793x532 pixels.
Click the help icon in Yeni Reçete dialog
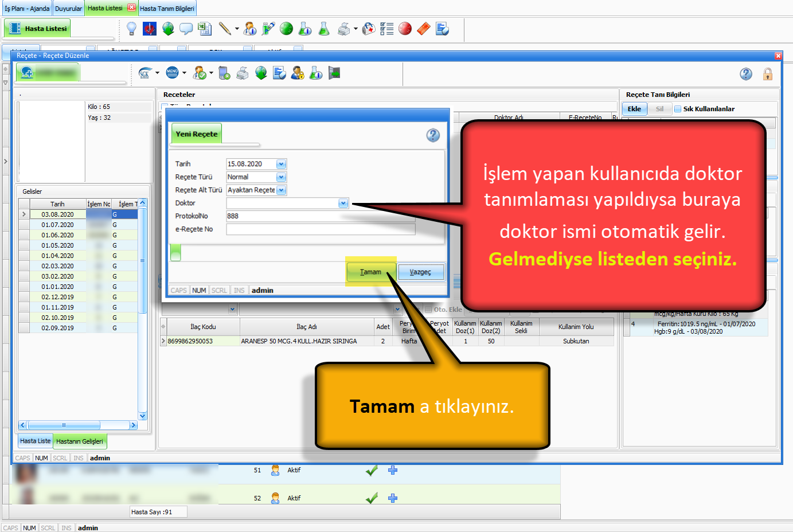pos(433,135)
